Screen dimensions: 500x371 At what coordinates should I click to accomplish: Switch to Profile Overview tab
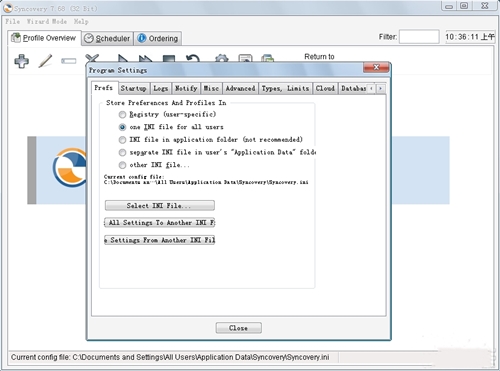point(44,38)
